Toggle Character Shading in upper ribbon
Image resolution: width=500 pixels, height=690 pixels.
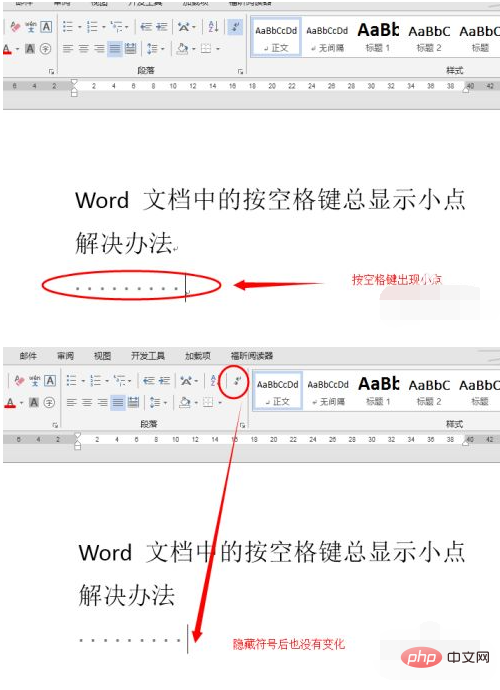[30, 48]
